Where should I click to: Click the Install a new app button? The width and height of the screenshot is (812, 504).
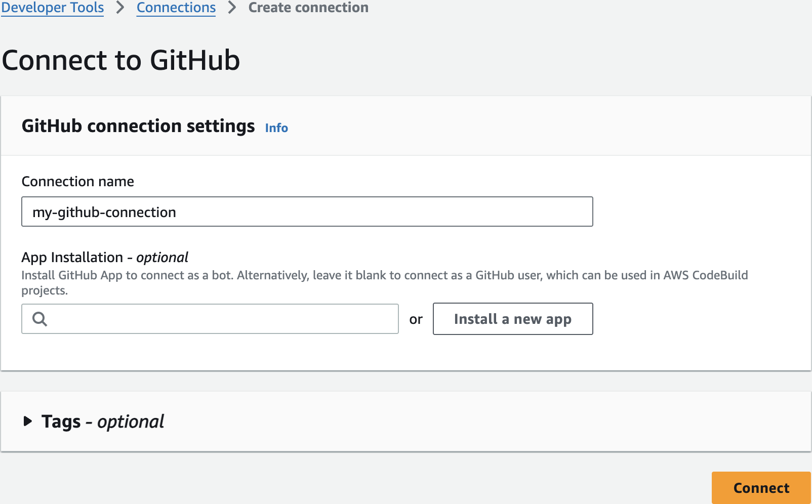513,319
